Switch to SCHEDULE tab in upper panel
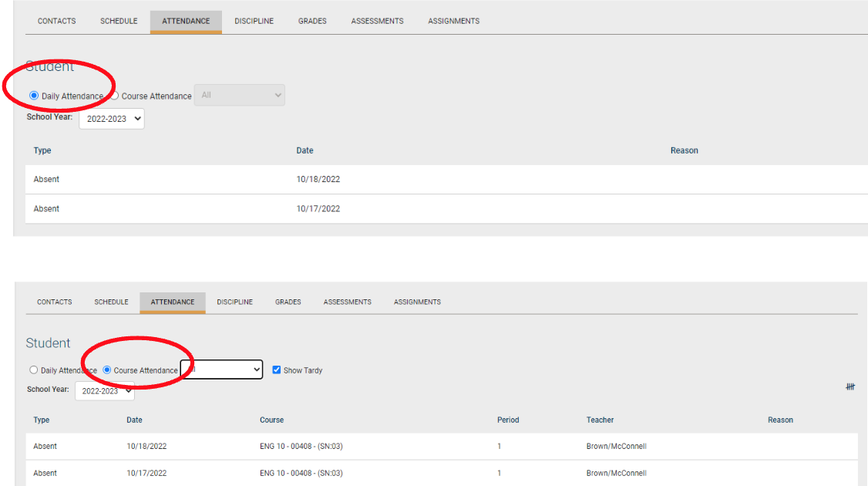Screen dimensions: 868x486 [119, 21]
